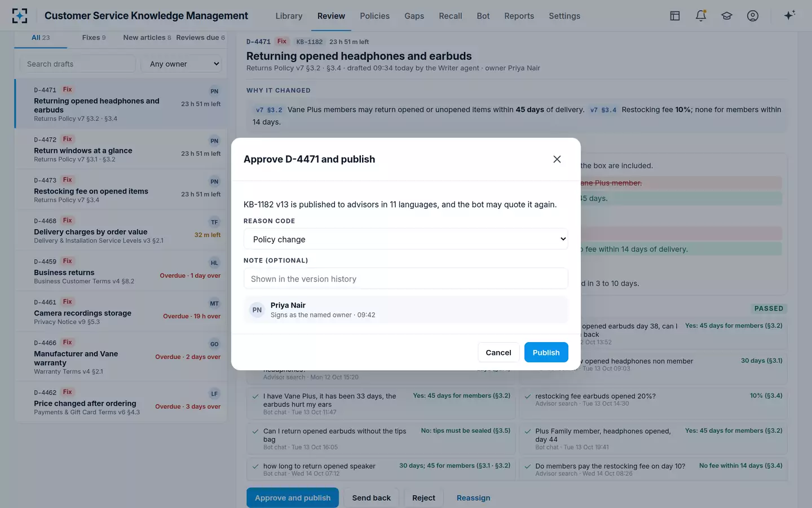Open the sparkle AI assistant icon
Viewport: 812px width, 508px height.
789,15
